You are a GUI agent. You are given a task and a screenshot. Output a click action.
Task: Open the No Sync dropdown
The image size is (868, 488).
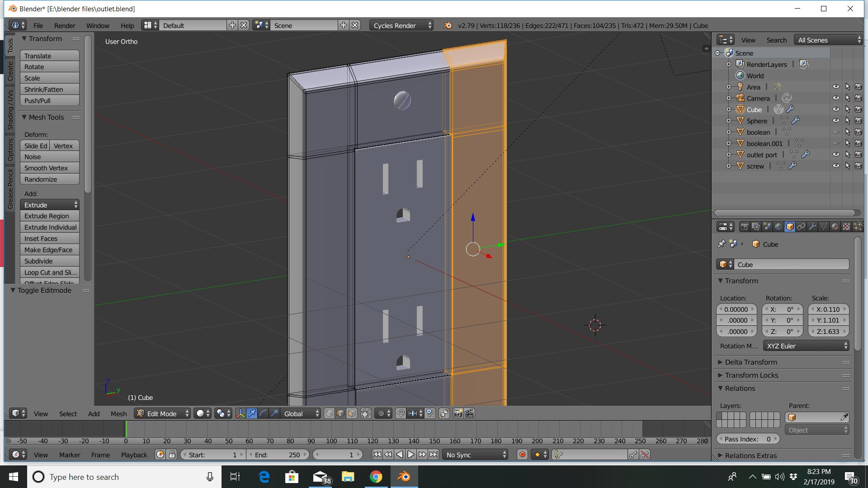475,455
